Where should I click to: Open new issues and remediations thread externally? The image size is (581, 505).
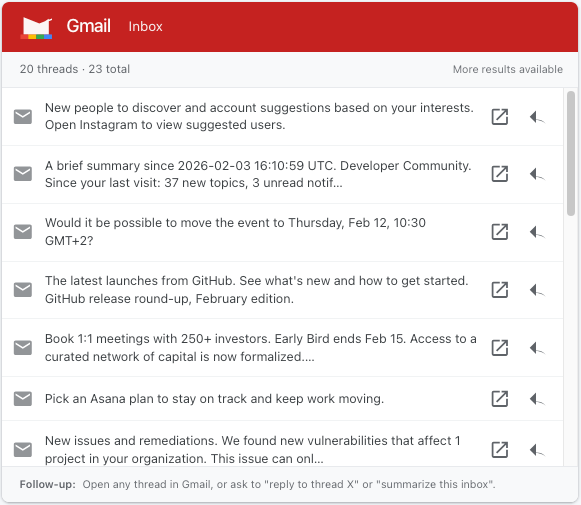click(x=499, y=450)
